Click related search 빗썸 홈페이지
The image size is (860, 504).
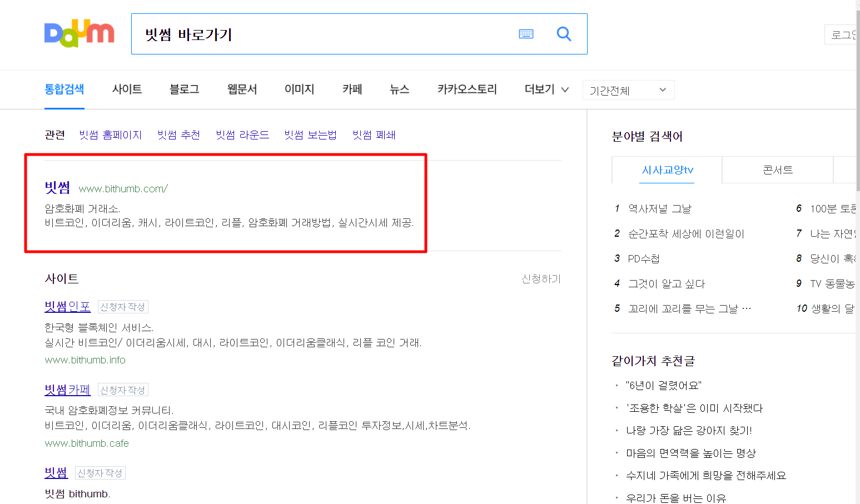(110, 135)
